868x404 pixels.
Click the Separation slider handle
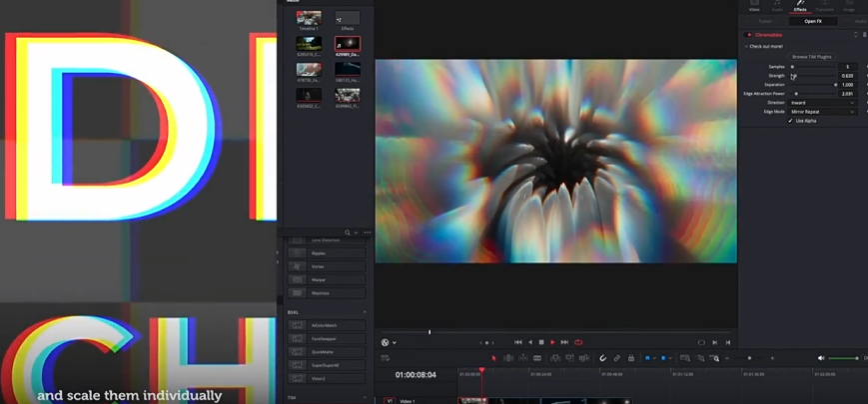tap(836, 85)
